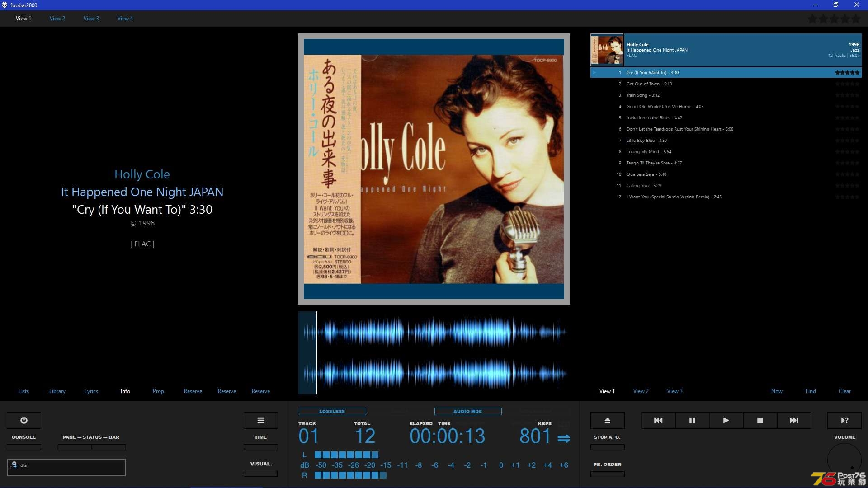Viewport: 868px width, 488px height.
Task: Click the Now button
Action: (777, 391)
